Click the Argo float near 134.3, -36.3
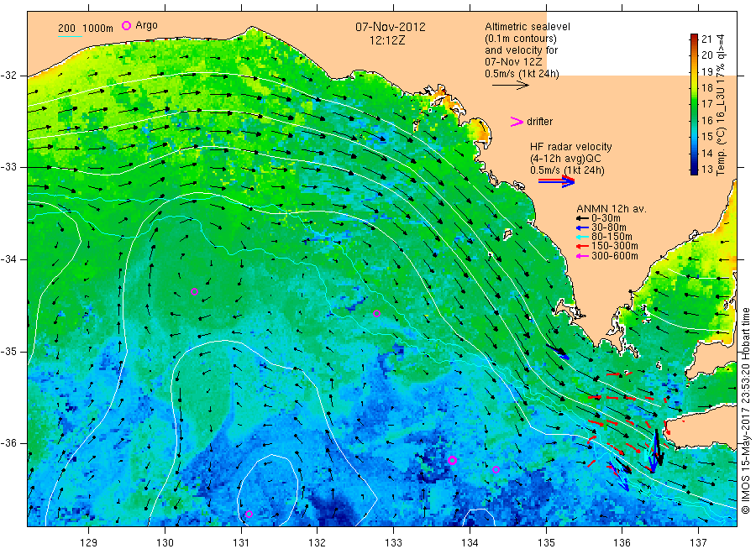The width and height of the screenshot is (756, 554). [496, 470]
